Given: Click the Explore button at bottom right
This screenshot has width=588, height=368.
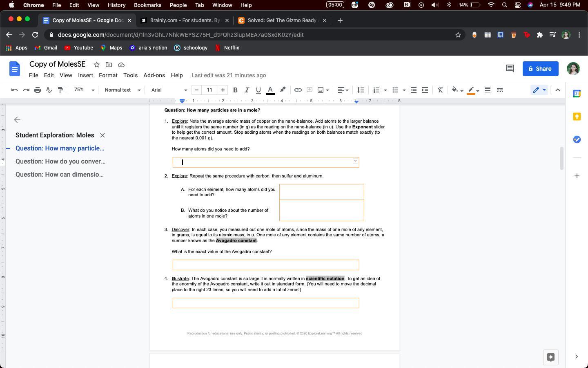Looking at the screenshot, I should pyautogui.click(x=550, y=357).
